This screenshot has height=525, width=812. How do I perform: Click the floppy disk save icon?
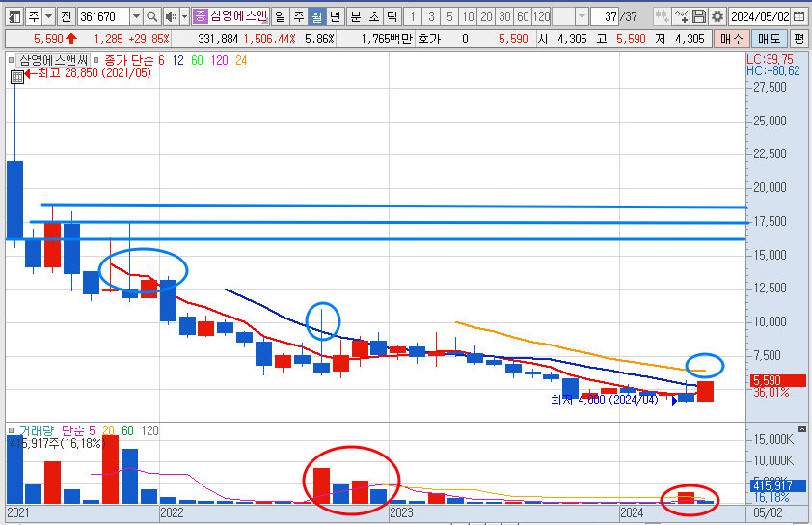[699, 17]
